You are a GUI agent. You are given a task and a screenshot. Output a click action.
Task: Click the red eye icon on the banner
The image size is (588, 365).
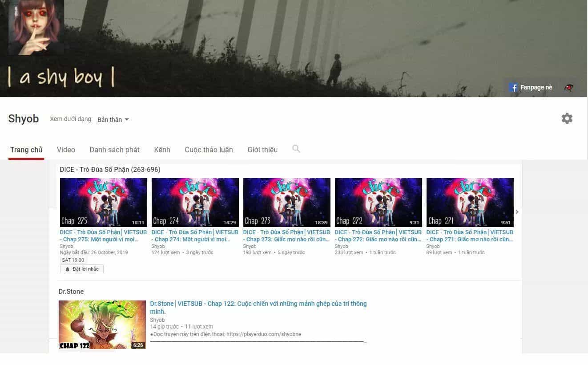tap(568, 88)
